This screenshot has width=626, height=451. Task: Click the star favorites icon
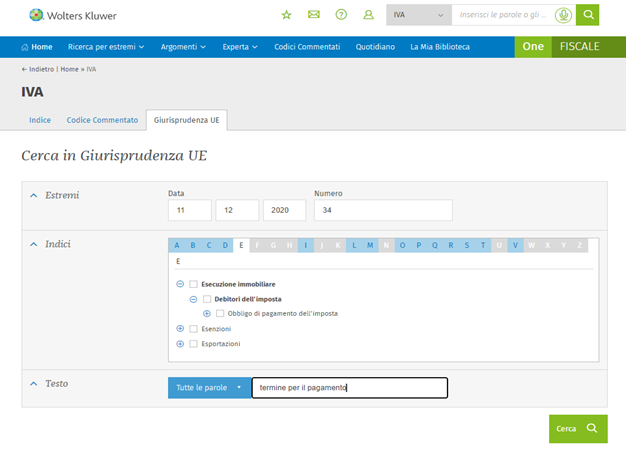tap(287, 15)
